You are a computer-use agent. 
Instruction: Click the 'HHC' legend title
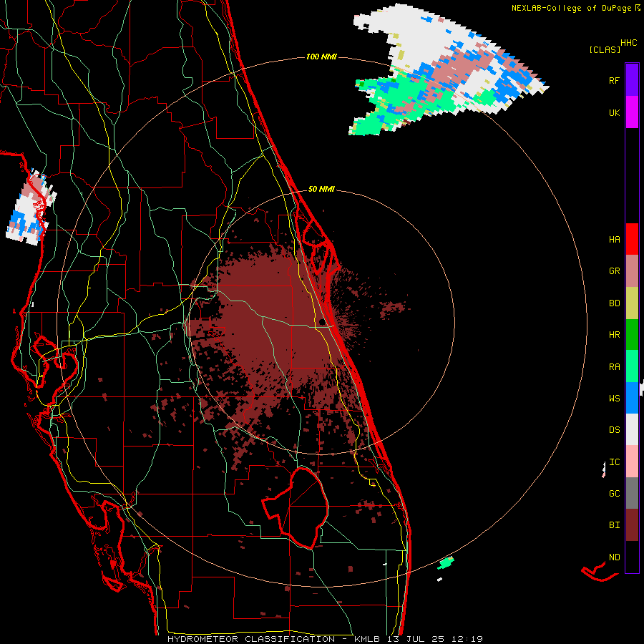click(629, 43)
